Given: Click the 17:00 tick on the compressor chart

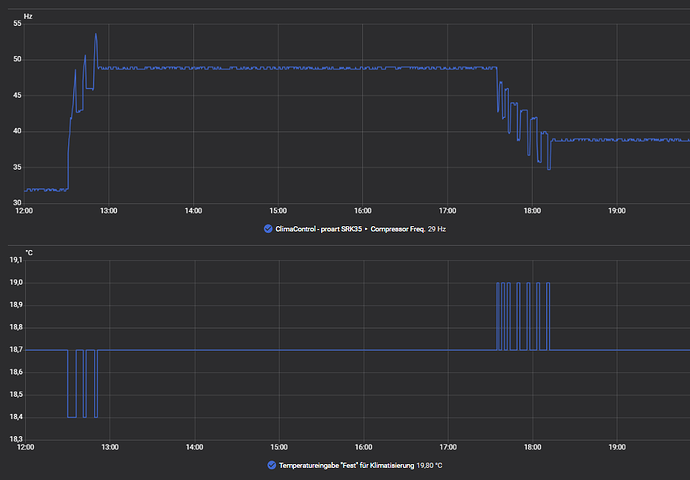Looking at the screenshot, I should [448, 211].
